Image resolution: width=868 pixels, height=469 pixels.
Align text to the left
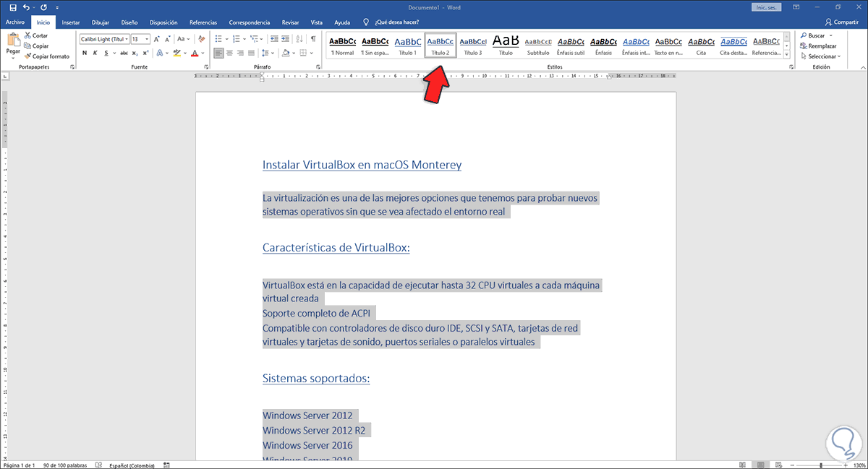pos(220,53)
